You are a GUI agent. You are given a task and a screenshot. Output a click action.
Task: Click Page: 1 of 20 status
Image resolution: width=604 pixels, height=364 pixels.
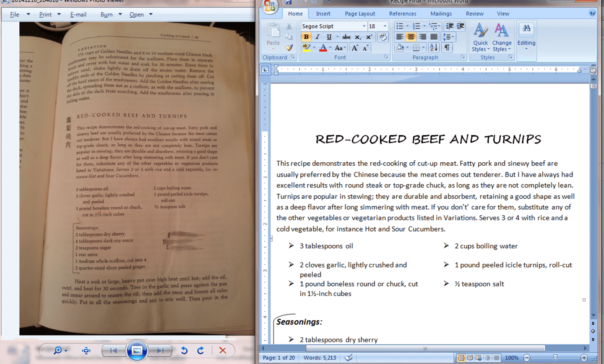click(x=279, y=358)
